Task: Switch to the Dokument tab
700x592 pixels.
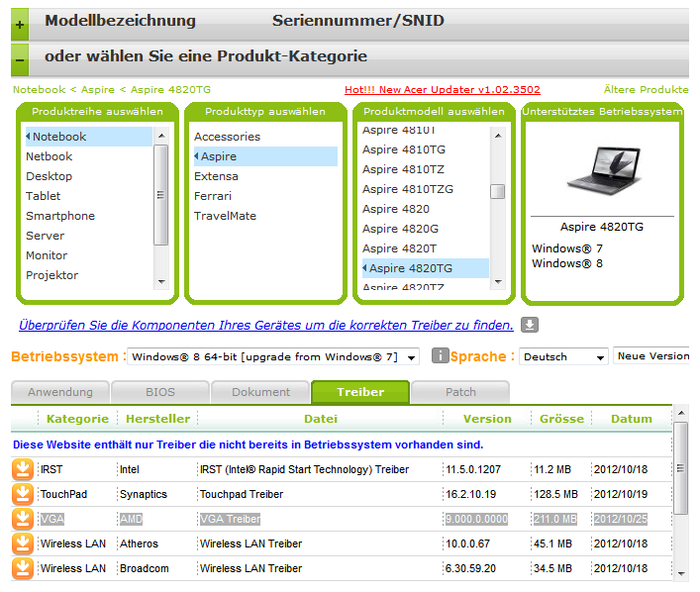Action: [x=260, y=392]
